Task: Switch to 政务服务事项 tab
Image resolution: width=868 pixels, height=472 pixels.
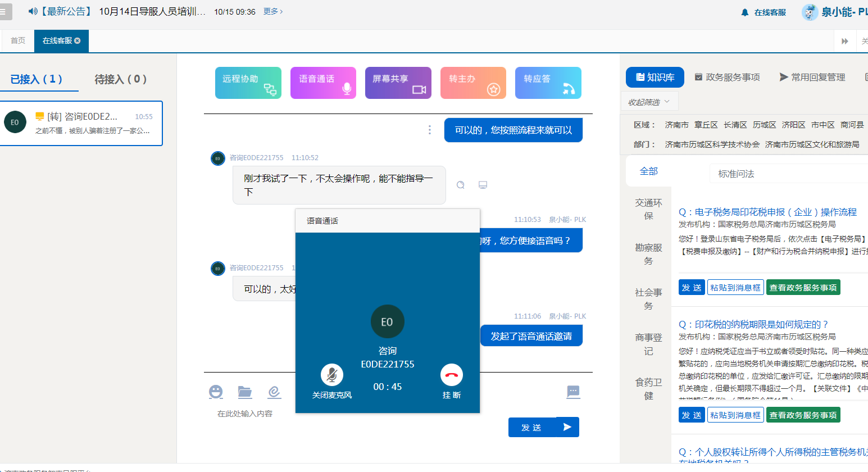Action: pos(728,78)
